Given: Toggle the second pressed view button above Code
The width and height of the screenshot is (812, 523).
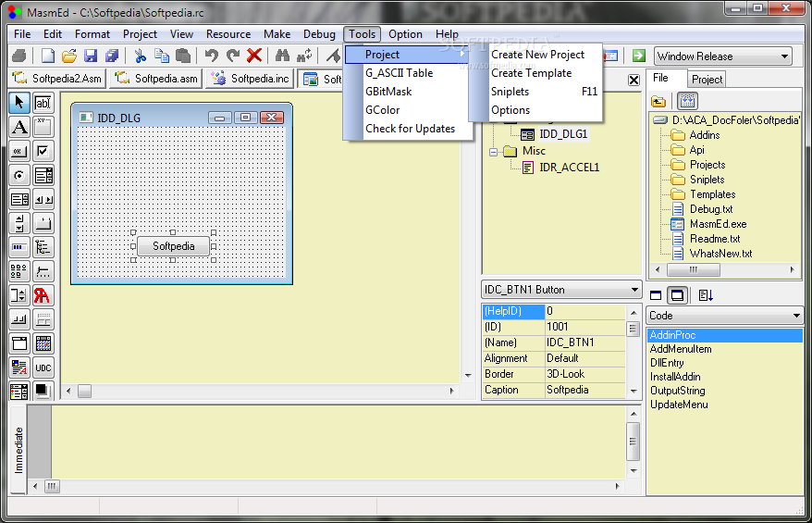Looking at the screenshot, I should (x=677, y=295).
